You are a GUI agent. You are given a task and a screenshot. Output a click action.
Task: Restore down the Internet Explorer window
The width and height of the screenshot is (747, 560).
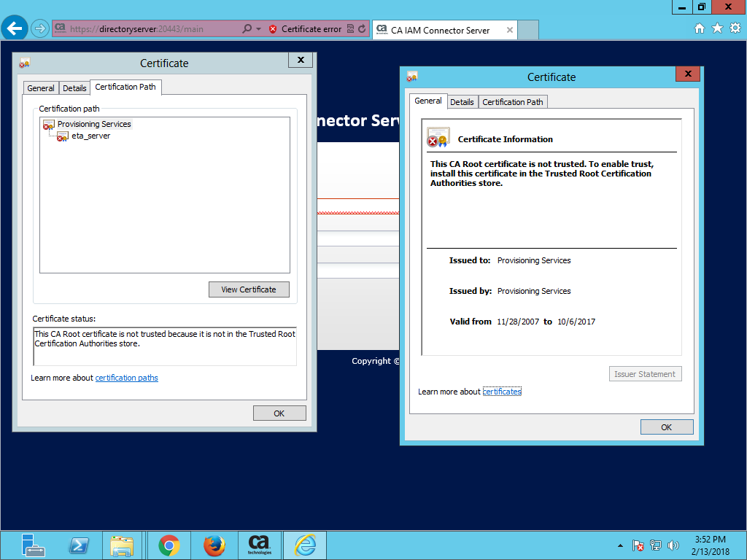[x=701, y=7]
